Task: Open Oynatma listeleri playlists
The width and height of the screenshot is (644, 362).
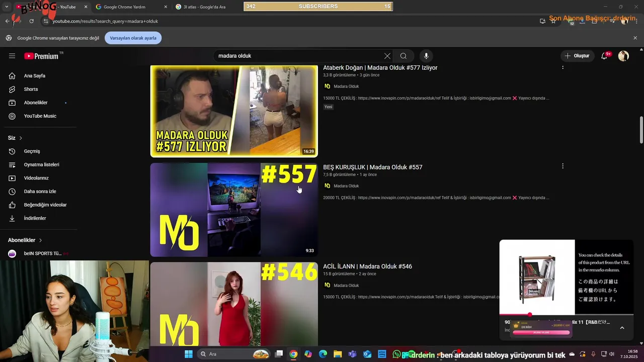Action: 41,164
